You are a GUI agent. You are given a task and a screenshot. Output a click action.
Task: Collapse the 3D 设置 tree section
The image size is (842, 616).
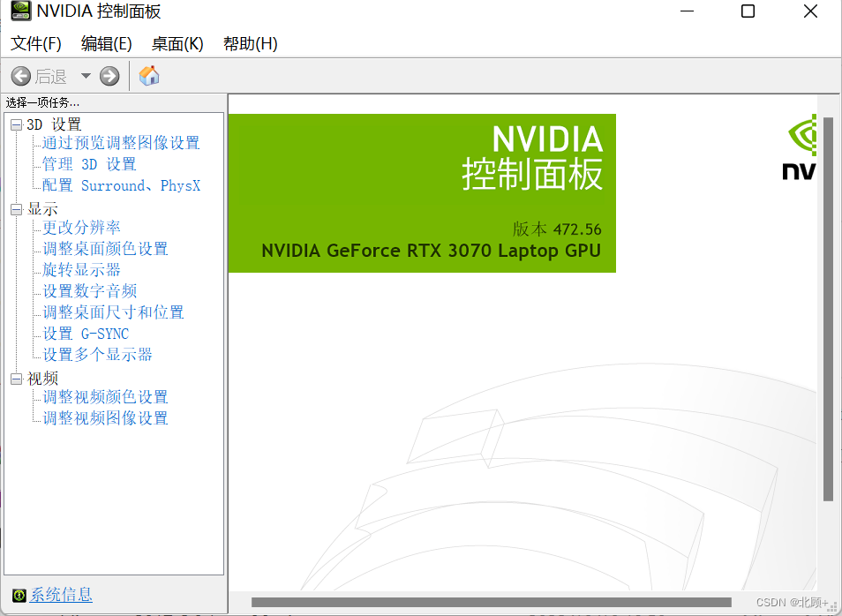14,124
